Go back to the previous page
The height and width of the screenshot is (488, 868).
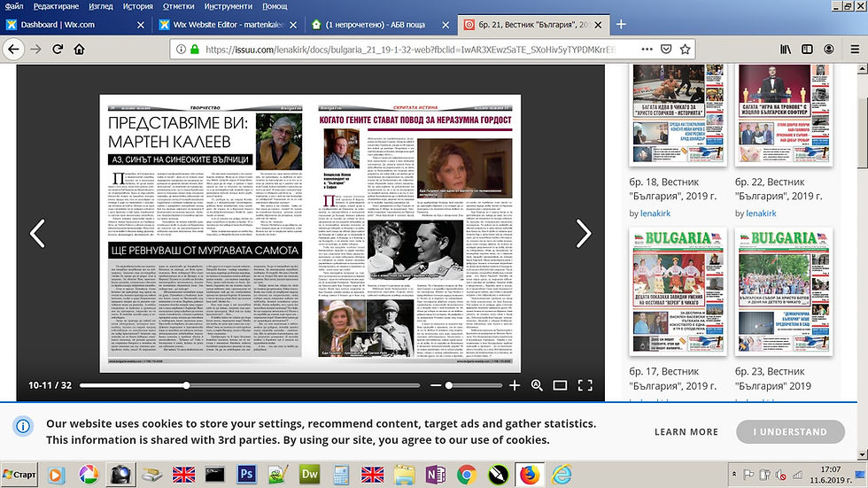[x=13, y=50]
